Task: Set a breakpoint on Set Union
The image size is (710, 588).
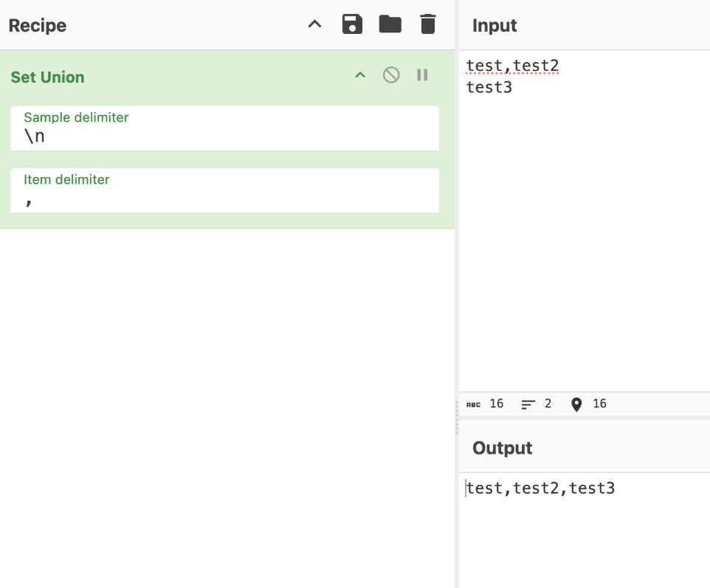Action: coord(422,75)
